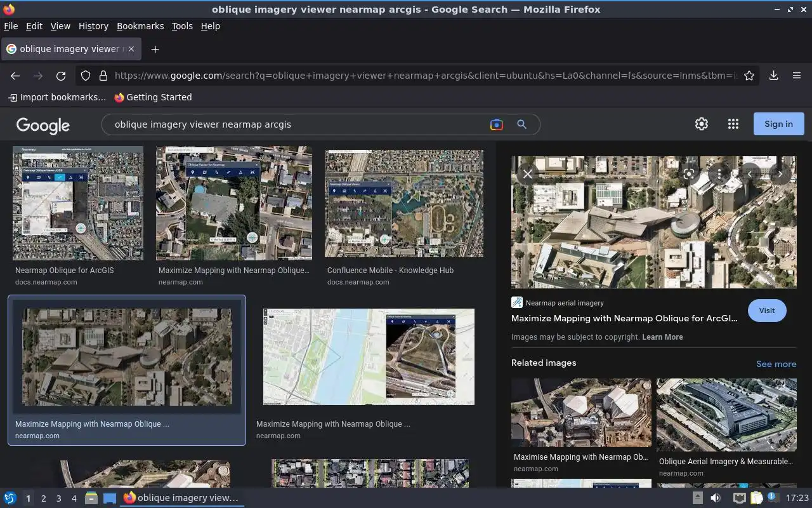Viewport: 812px width, 508px height.
Task: Switch to workspace 3
Action: click(58, 498)
